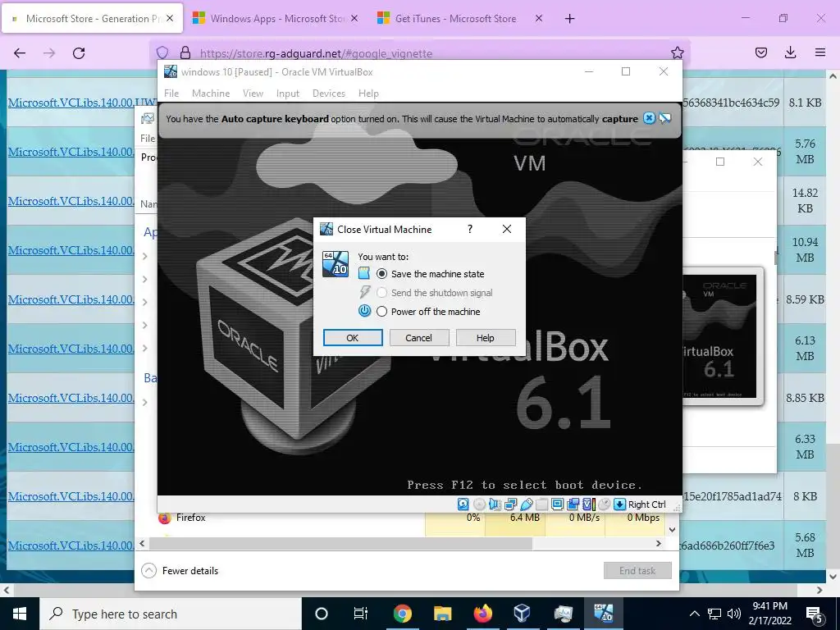The image size is (840, 630).
Task: Click the volume icon in system tray
Action: 734,614
